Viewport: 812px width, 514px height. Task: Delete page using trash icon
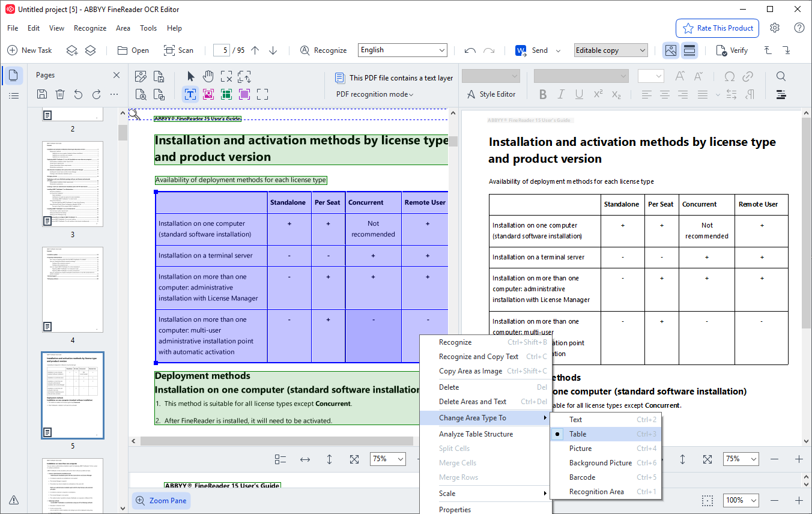(60, 94)
